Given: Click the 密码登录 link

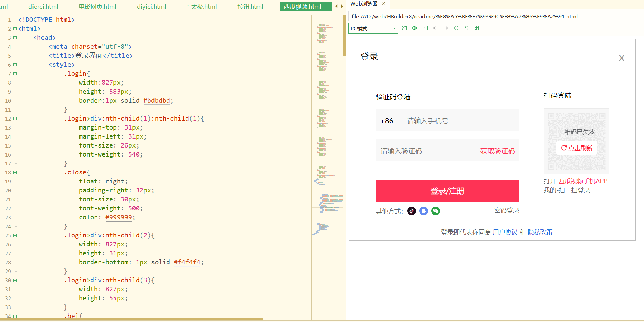Looking at the screenshot, I should [x=507, y=210].
